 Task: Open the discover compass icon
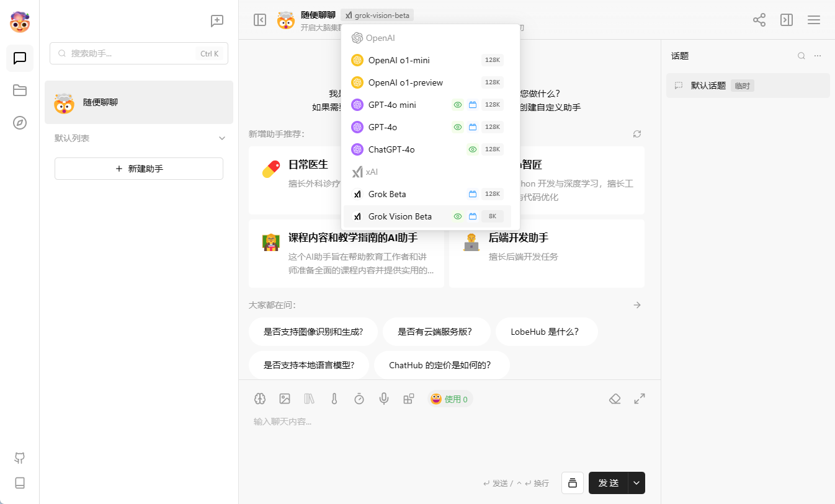[x=20, y=123]
